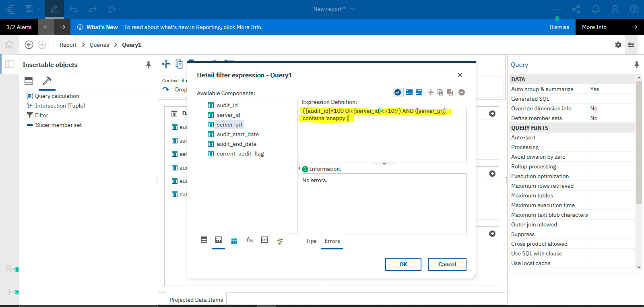Click the More Info button
This screenshot has height=307, width=644.
610,27
